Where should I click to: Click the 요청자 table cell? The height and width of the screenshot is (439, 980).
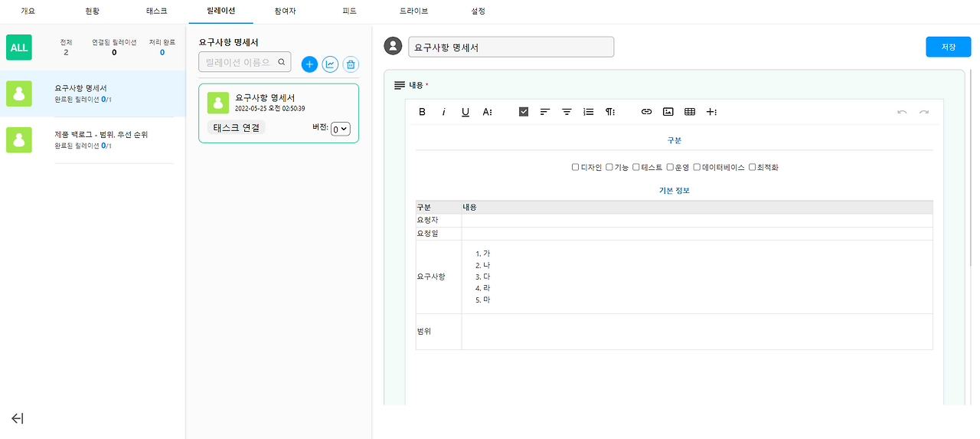coord(439,221)
